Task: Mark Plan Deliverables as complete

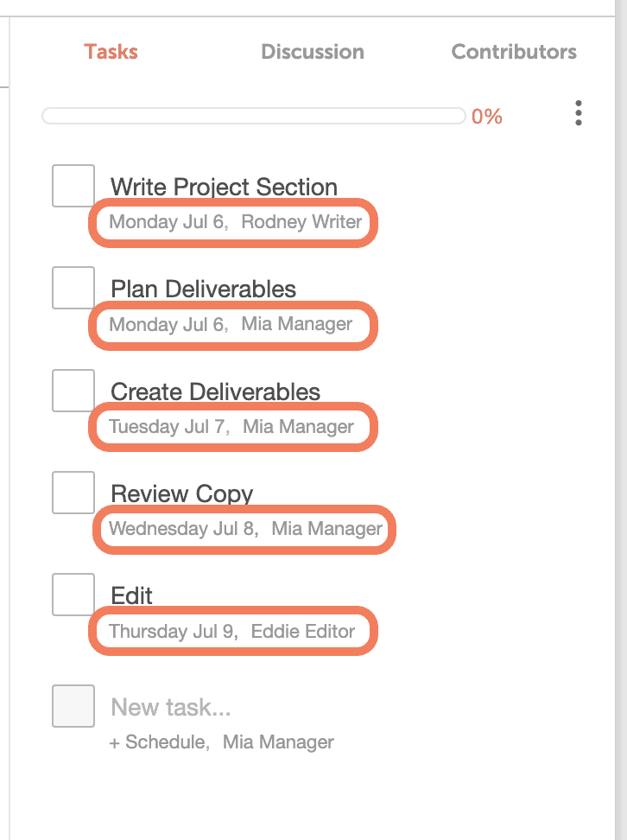Action: tap(73, 287)
